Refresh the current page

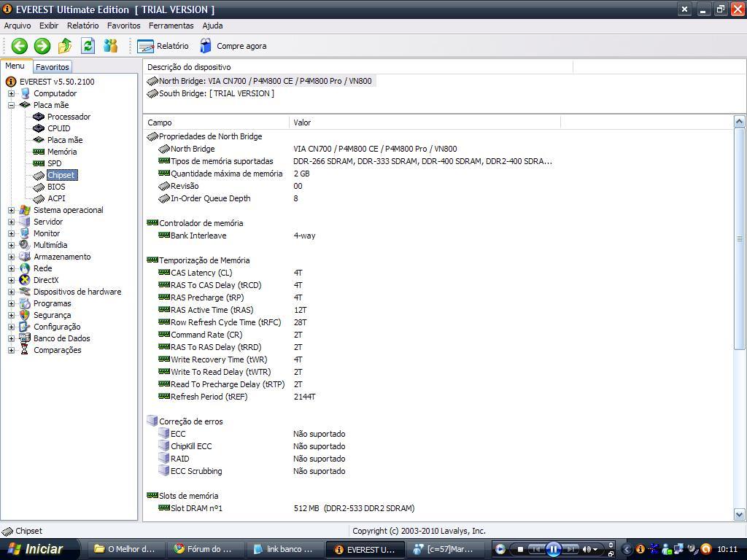point(88,46)
